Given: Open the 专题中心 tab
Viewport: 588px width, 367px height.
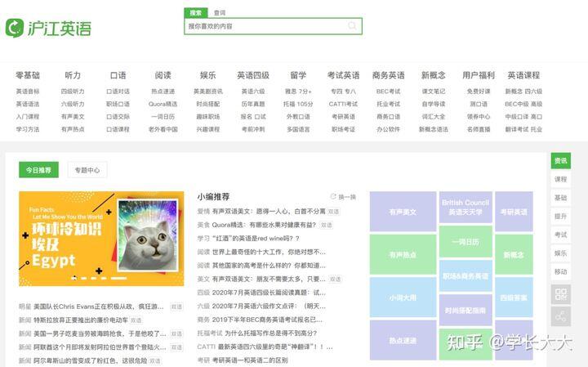Looking at the screenshot, I should pyautogui.click(x=87, y=170).
